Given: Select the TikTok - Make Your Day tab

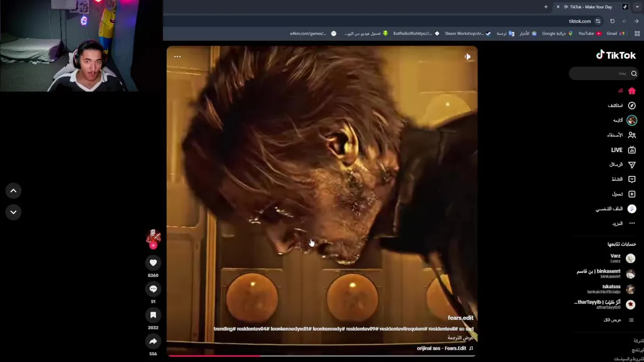Looking at the screenshot, I should (591, 7).
